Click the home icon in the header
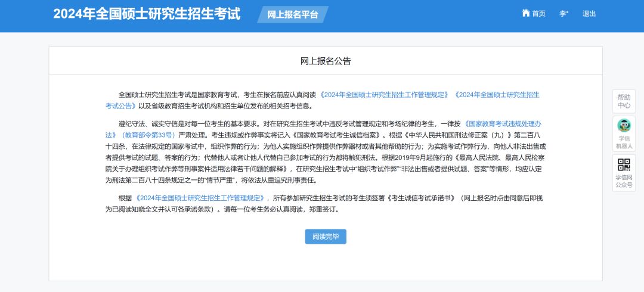This screenshot has width=644, height=292. coord(525,13)
